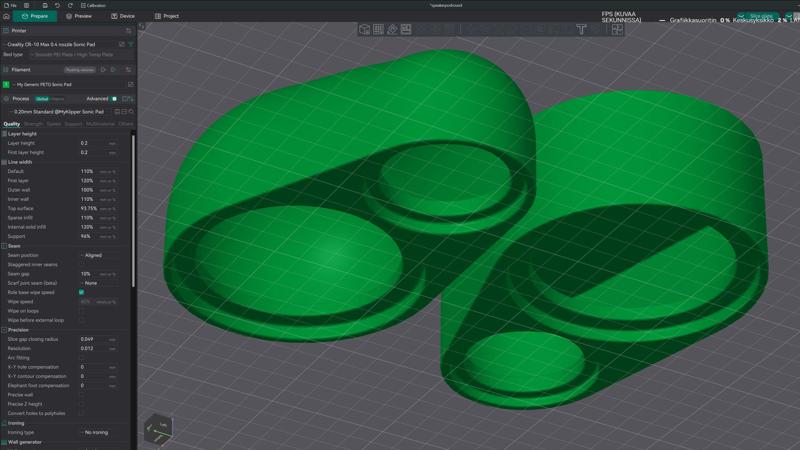The height and width of the screenshot is (450, 800).
Task: Click the Arrange all objects icon
Action: tap(406, 30)
